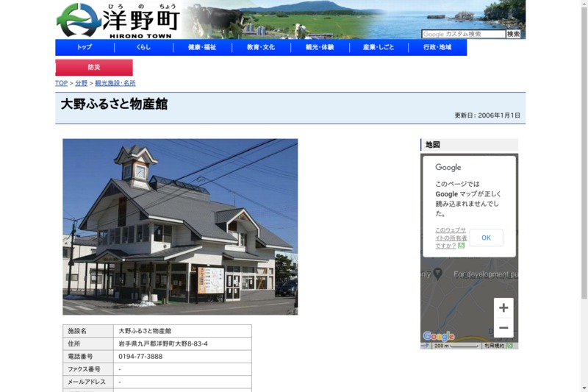Open the 観光・体験 menu
This screenshot has width=588, height=392.
[x=320, y=47]
